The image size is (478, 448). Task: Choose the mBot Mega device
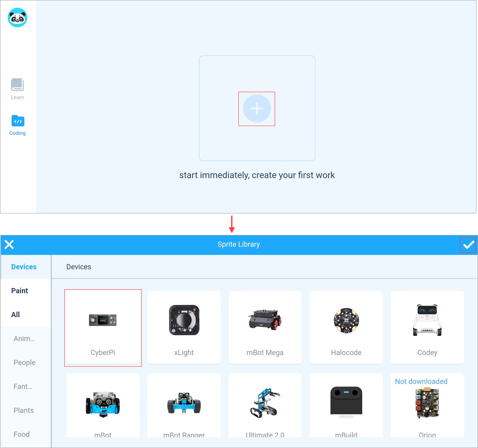[265, 328]
